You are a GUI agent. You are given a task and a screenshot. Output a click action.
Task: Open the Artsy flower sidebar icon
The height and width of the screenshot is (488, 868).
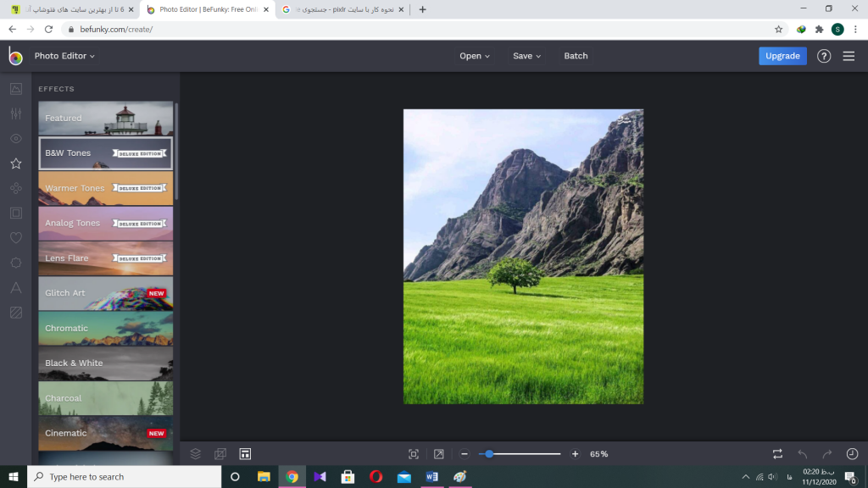click(x=16, y=188)
